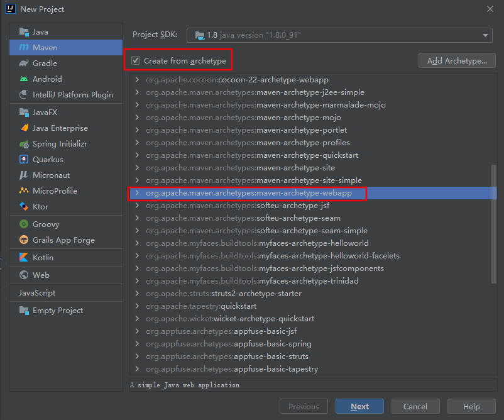Click the SDK folder icon in dropdown

pyautogui.click(x=200, y=35)
